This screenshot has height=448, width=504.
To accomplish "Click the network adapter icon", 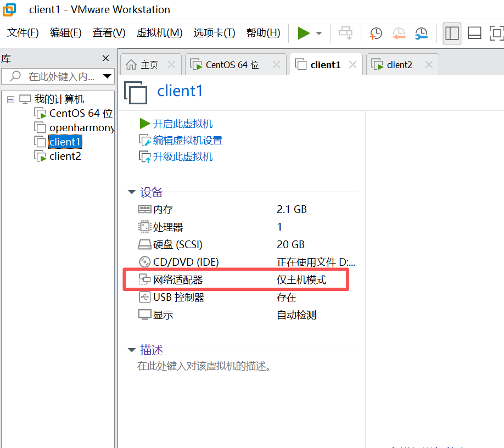I will pyautogui.click(x=144, y=279).
